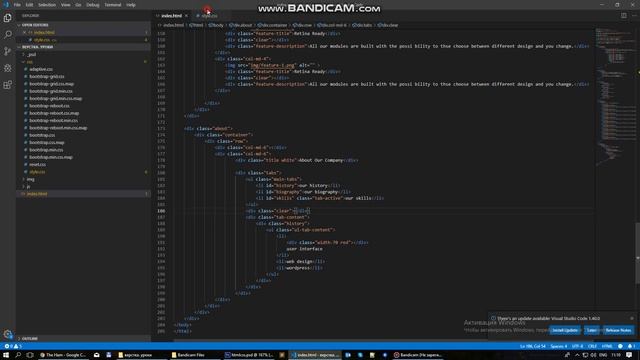Open Task View on the taskbar
The width and height of the screenshot is (640, 360).
pos(30,355)
